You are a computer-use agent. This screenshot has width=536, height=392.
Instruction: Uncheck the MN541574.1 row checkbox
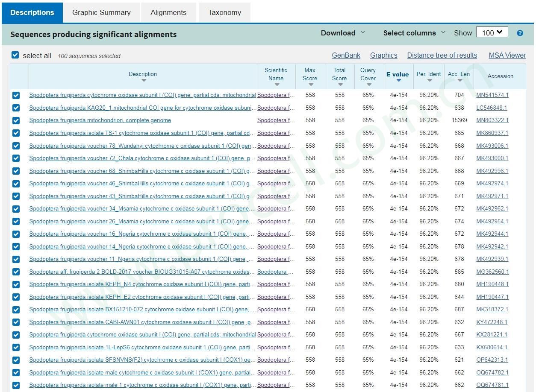click(16, 95)
